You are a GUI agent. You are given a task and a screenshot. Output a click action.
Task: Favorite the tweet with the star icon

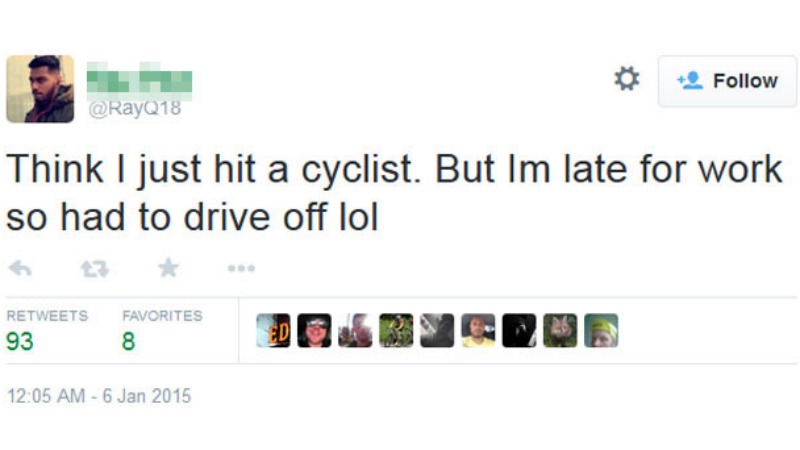[168, 267]
